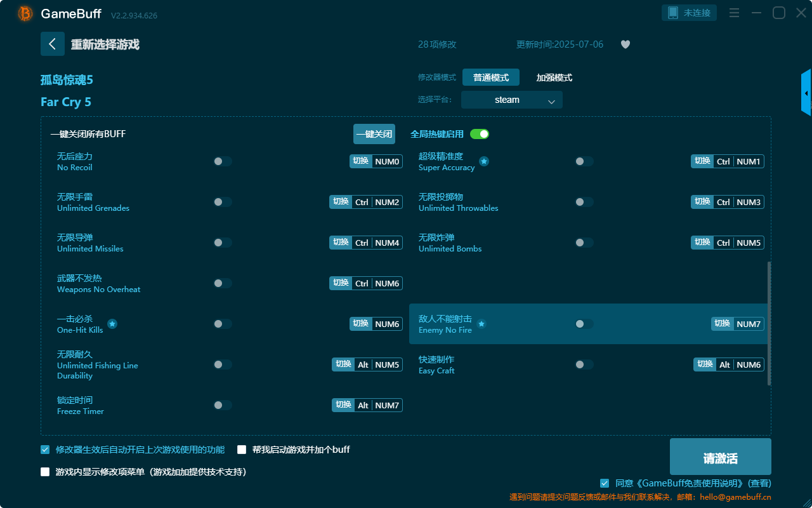Click the star beside One-Hit Kills

coord(112,323)
